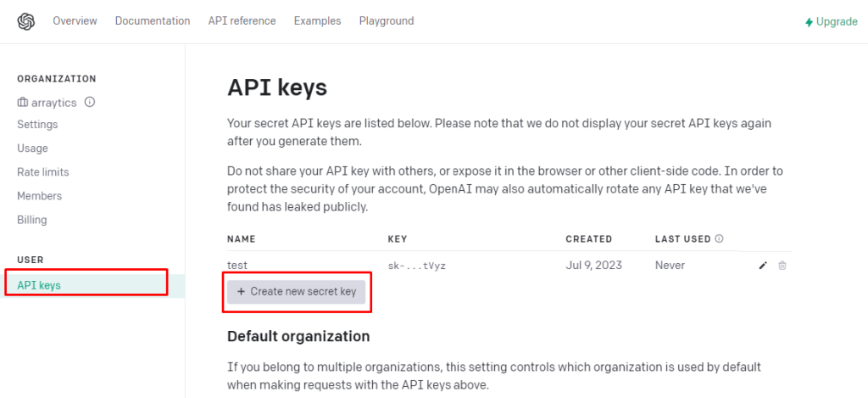Click the info icon beside arraytics

point(90,102)
